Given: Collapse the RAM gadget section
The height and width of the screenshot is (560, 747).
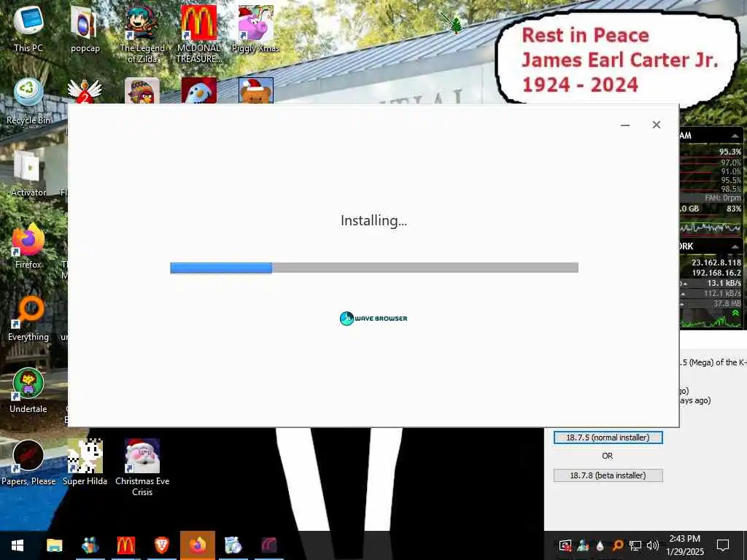Looking at the screenshot, I should [735, 136].
